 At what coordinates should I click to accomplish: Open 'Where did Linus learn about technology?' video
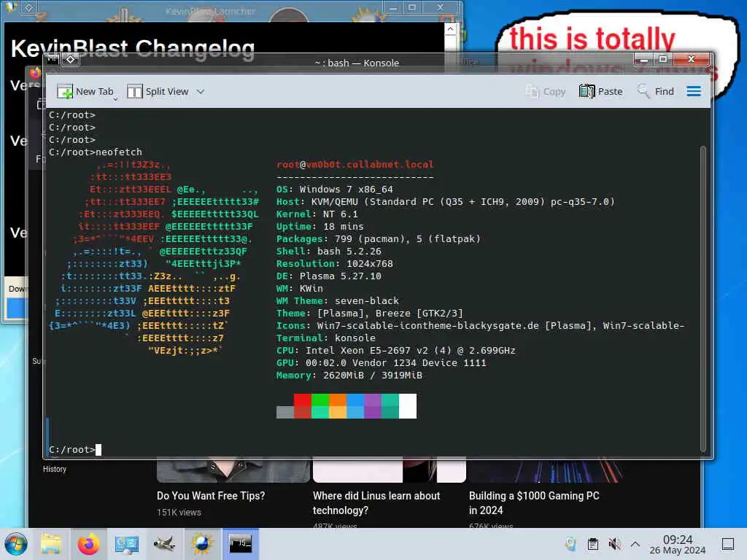(376, 503)
